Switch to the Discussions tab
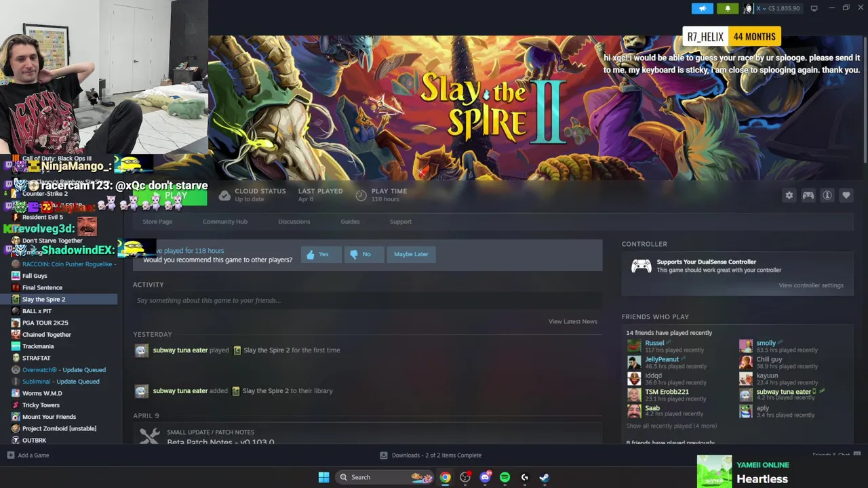Viewport: 868px width, 488px height. [x=294, y=222]
